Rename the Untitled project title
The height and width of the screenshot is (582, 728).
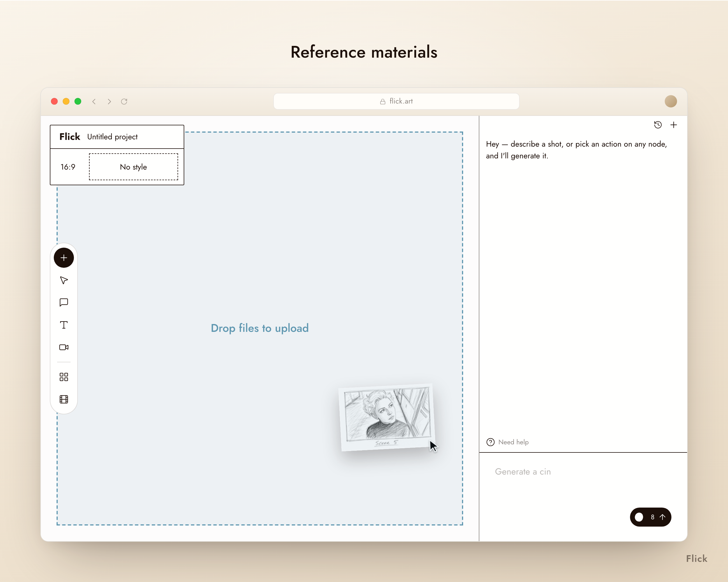(113, 137)
